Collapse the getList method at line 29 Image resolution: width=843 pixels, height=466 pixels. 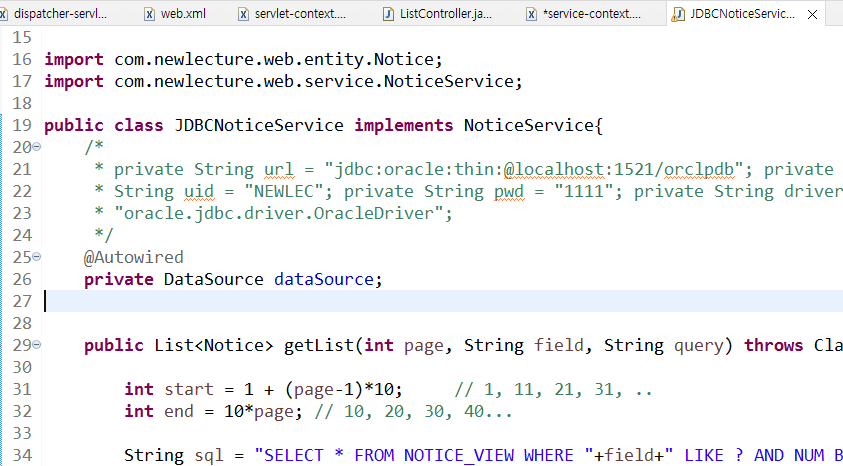37,345
